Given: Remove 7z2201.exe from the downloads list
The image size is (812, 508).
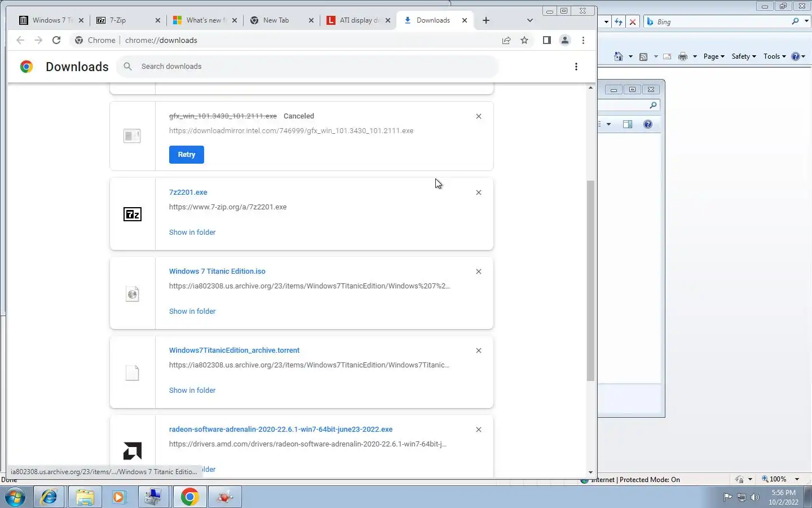Looking at the screenshot, I should click(479, 192).
